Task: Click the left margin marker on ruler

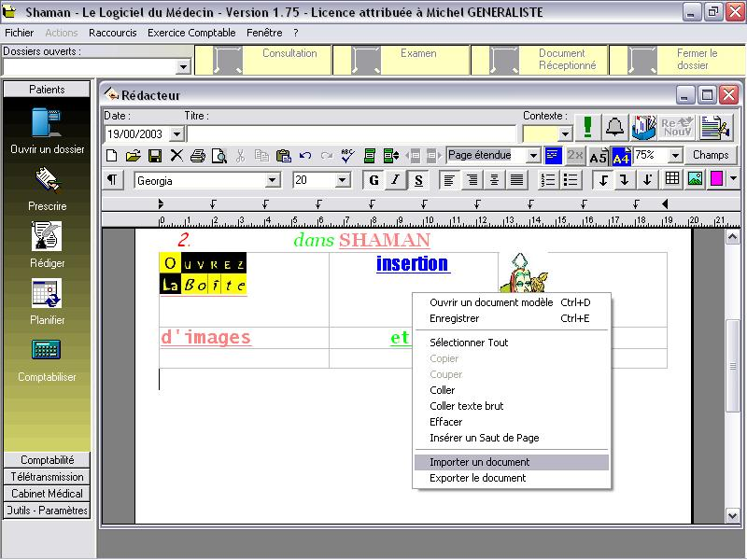Action: (x=161, y=204)
